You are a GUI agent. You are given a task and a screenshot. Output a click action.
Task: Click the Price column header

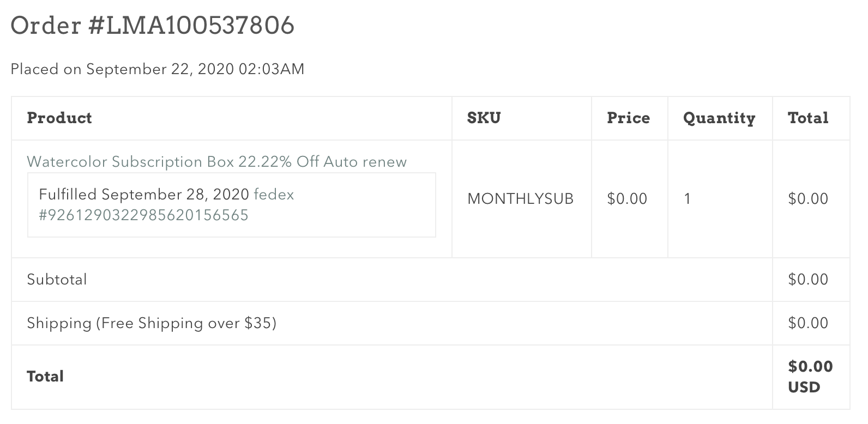pos(628,118)
